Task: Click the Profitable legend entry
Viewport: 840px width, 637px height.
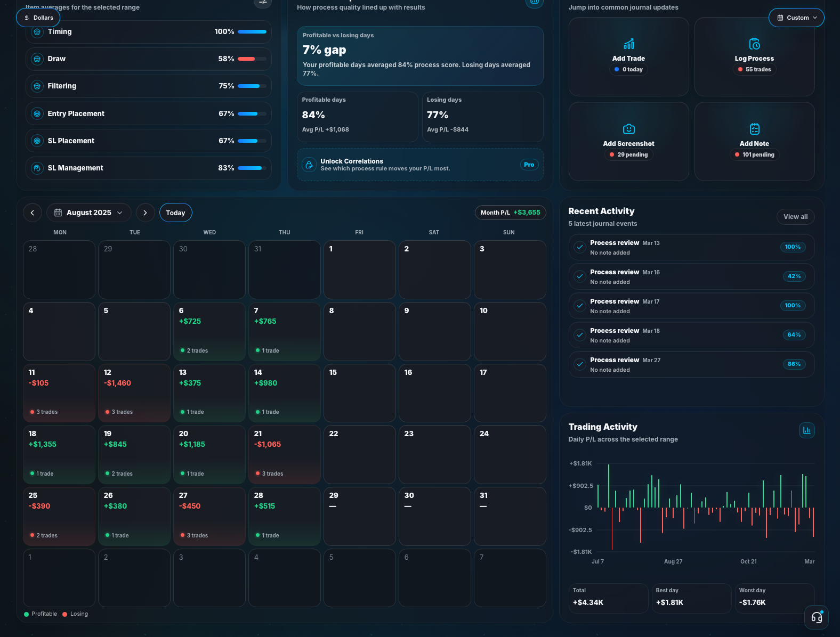Action: [x=41, y=614]
